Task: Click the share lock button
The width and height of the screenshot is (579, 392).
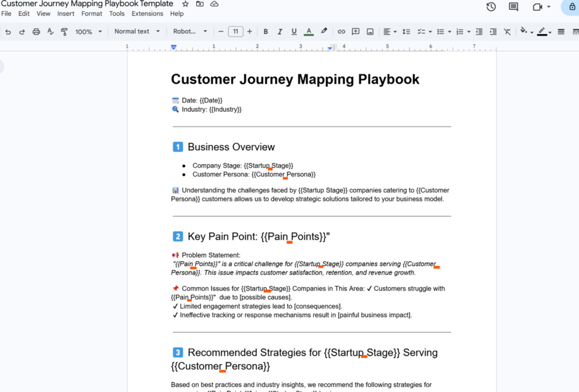Action: tap(572, 7)
